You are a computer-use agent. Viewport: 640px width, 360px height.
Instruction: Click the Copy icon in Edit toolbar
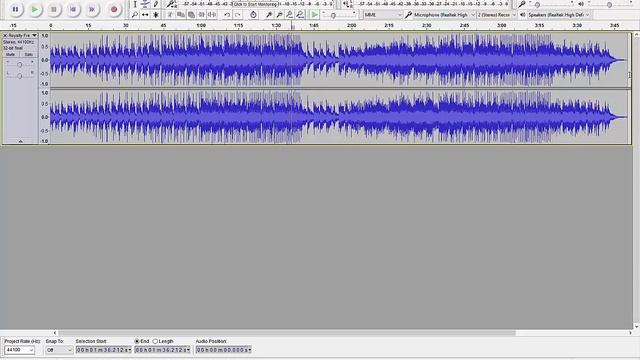point(181,15)
